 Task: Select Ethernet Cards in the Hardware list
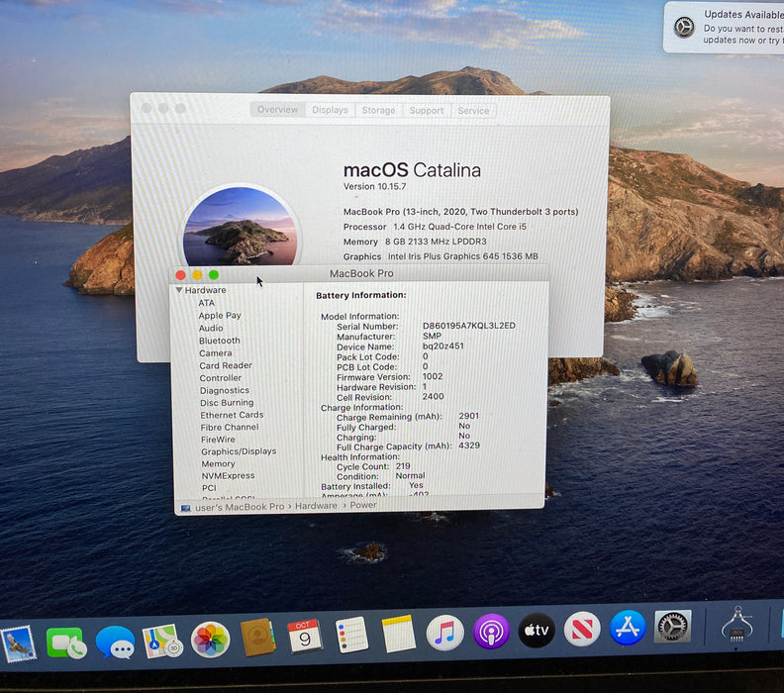coord(232,415)
